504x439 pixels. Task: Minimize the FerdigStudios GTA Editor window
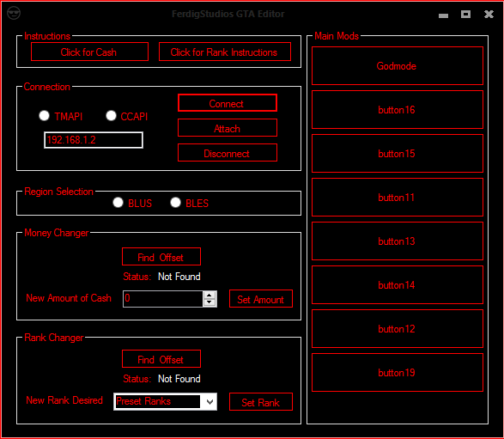coord(443,15)
